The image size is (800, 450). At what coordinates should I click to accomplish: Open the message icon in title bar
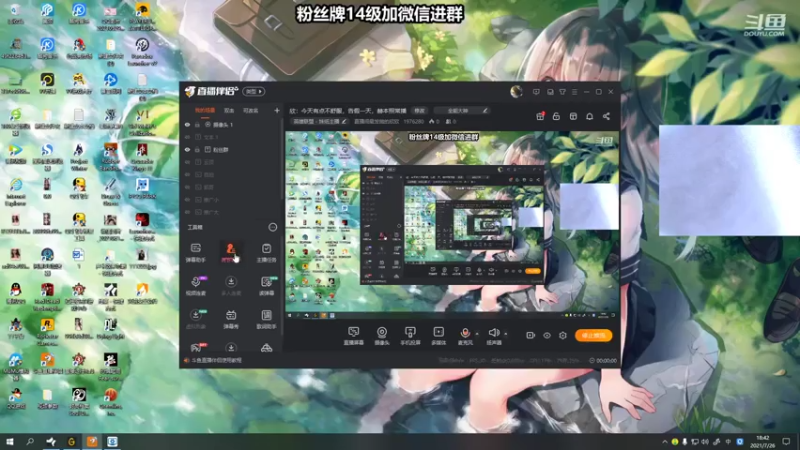tap(536, 92)
